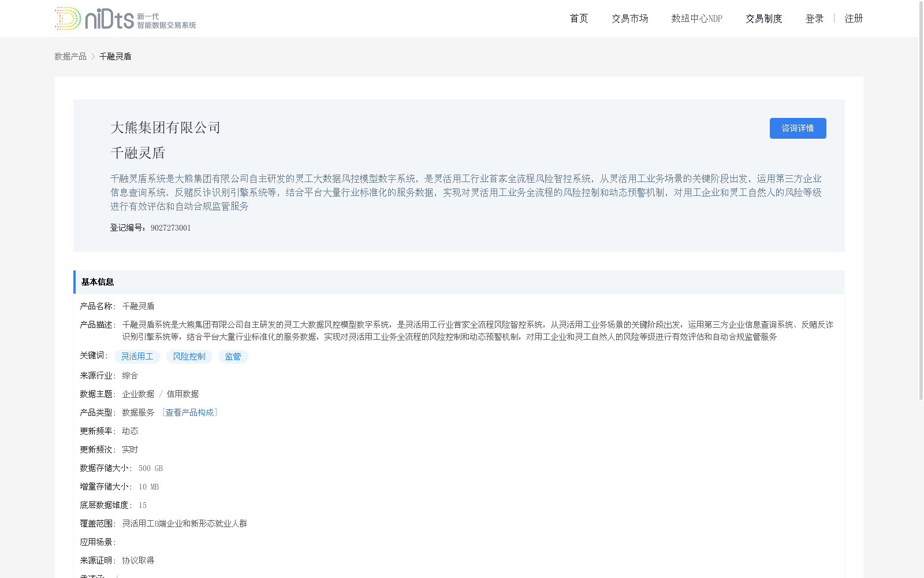Screen dimensions: 924x578
Task: Click the page vertical scrollbar
Action: (x=921, y=200)
